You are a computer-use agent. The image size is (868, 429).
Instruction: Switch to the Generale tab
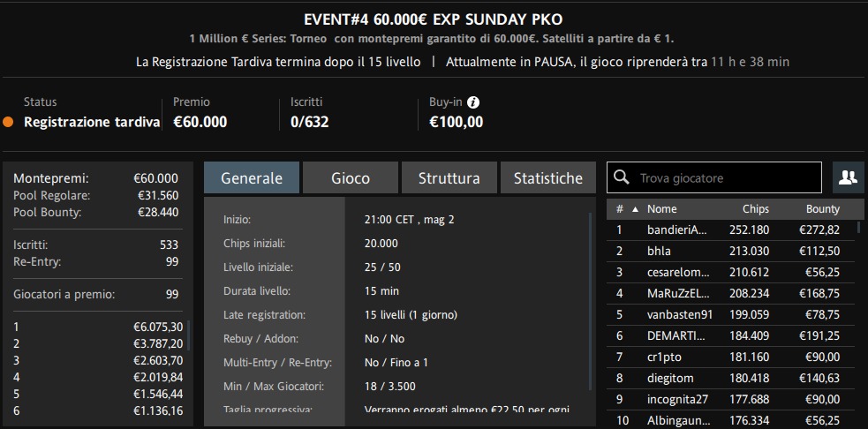252,177
